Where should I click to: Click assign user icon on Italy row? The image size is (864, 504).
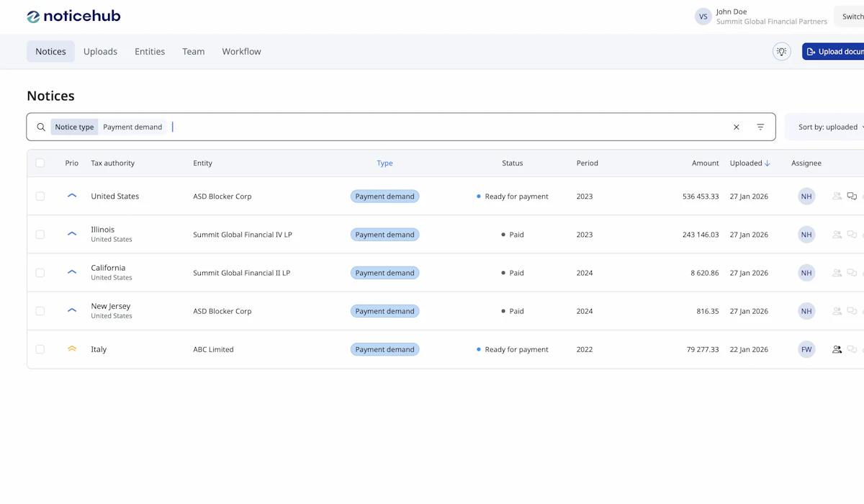[x=837, y=349]
